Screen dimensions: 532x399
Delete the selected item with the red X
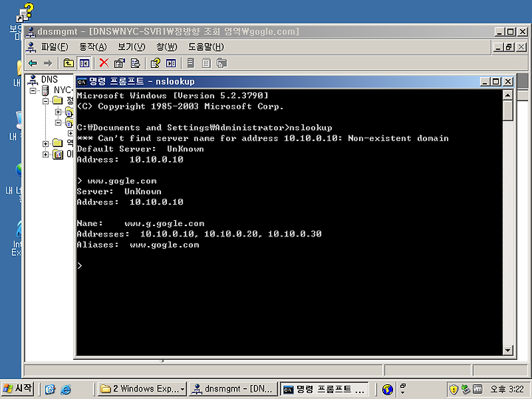click(104, 63)
